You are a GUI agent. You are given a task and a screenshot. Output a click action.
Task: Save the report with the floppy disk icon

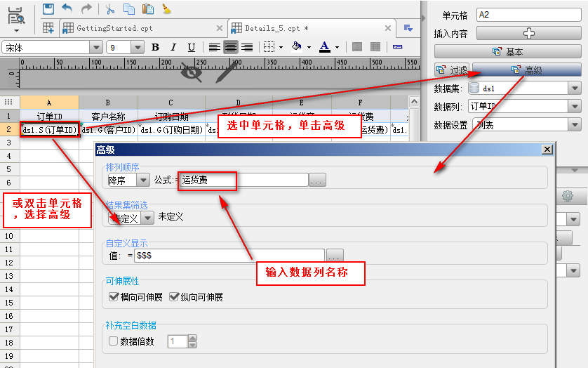point(48,9)
